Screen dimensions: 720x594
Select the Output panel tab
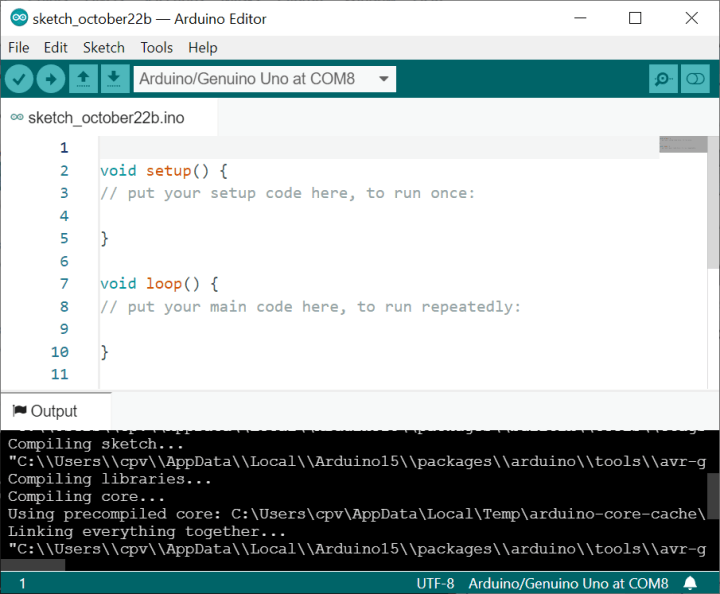(x=54, y=411)
